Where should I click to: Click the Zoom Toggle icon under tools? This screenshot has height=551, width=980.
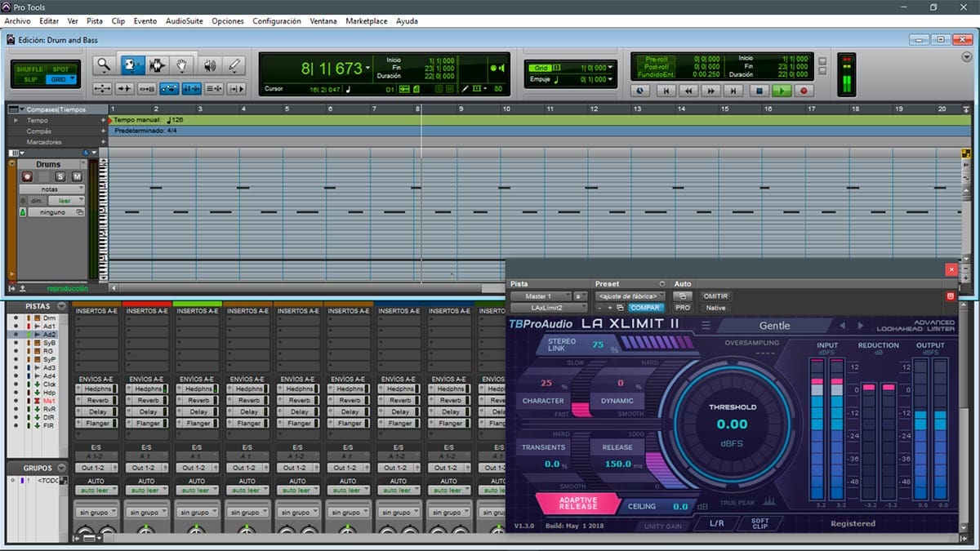click(103, 88)
